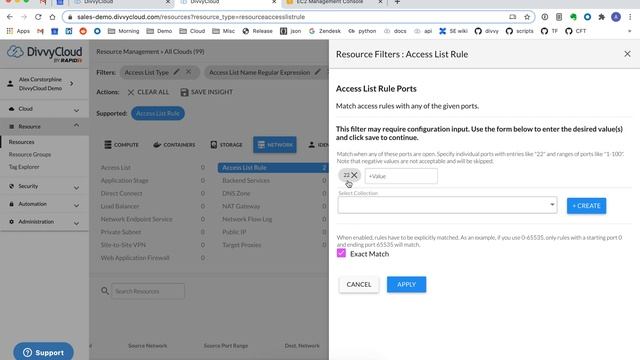Viewport: 640px width, 360px height.
Task: Edit the Access List Name Regular Expression filter
Action: [318, 72]
